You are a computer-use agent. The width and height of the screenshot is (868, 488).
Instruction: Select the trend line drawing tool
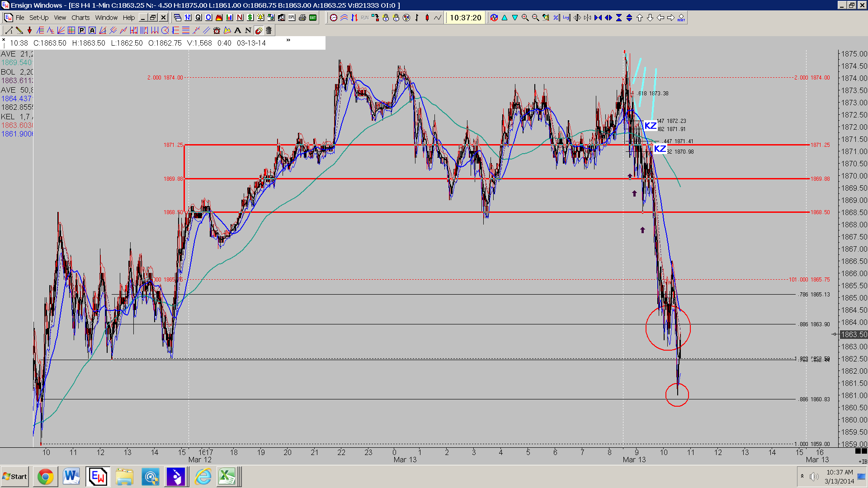[x=9, y=30]
